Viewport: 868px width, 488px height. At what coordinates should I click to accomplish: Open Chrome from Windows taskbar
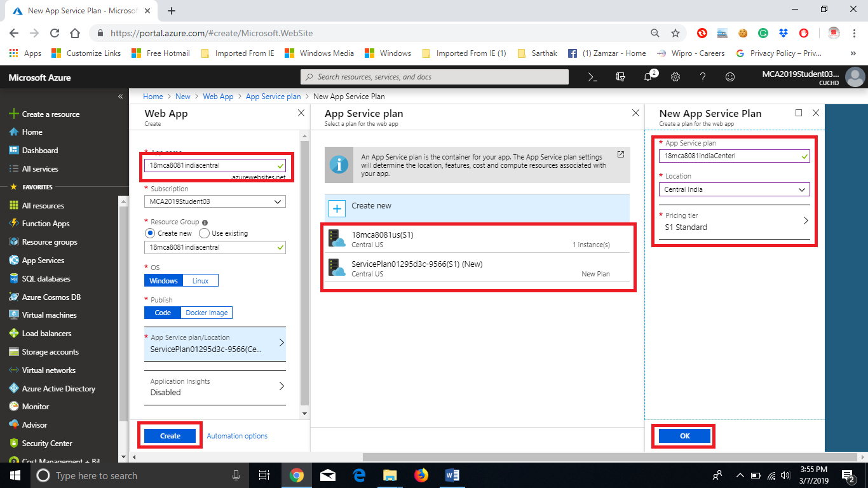click(x=297, y=475)
